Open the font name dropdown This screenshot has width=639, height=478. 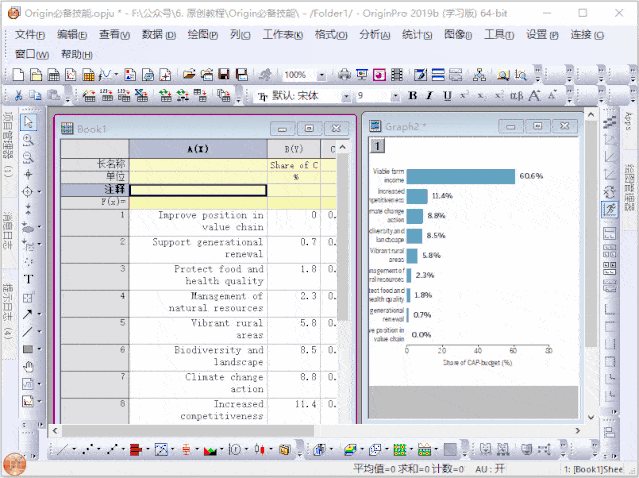[346, 96]
